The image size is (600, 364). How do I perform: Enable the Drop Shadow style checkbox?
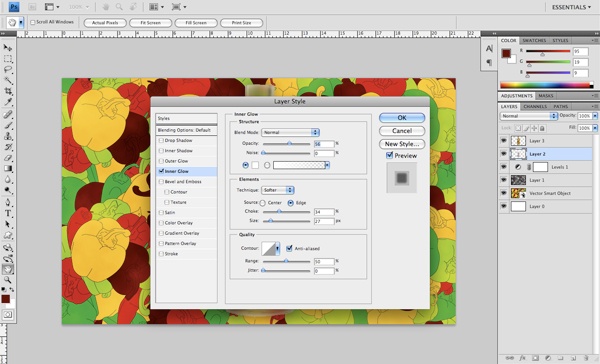tap(161, 140)
